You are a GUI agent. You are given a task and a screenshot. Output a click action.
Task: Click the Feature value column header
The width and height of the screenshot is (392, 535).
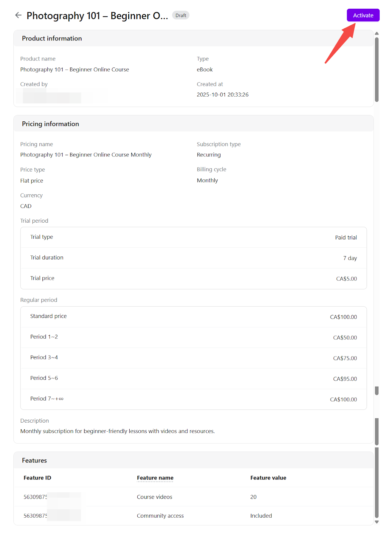pos(268,478)
